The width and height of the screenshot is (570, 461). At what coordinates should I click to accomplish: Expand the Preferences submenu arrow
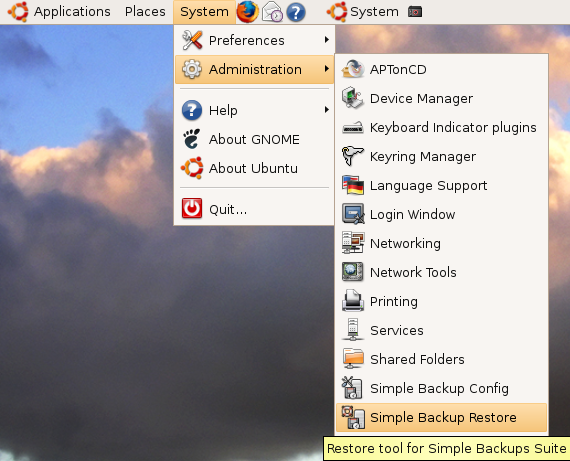(327, 40)
